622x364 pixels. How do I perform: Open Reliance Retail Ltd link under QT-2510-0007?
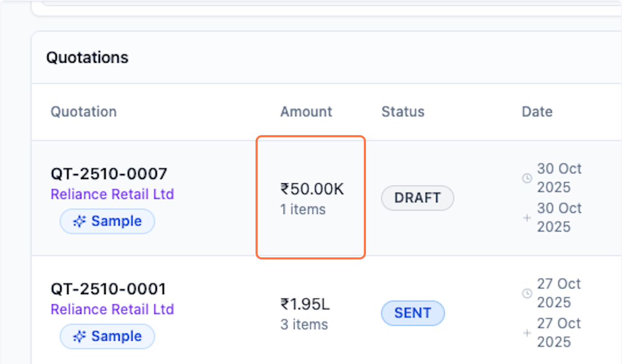pyautogui.click(x=112, y=194)
